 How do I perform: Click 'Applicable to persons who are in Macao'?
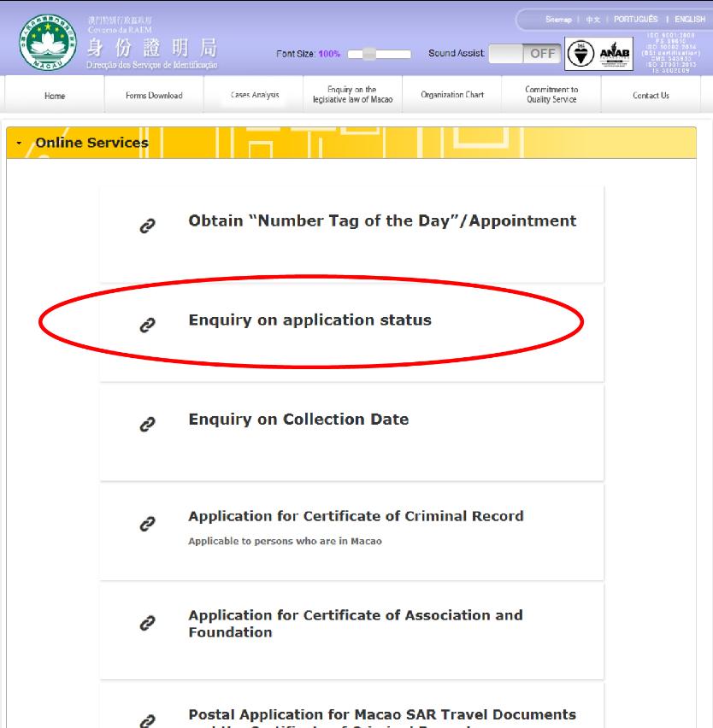coord(285,541)
